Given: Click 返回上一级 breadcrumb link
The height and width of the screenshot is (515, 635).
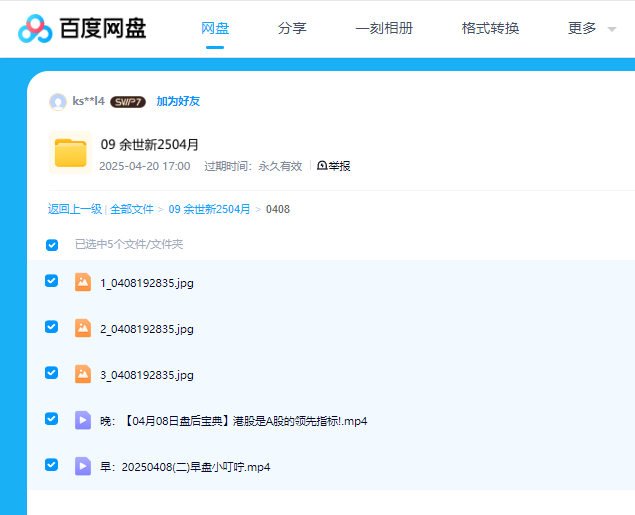Looking at the screenshot, I should [x=75, y=209].
